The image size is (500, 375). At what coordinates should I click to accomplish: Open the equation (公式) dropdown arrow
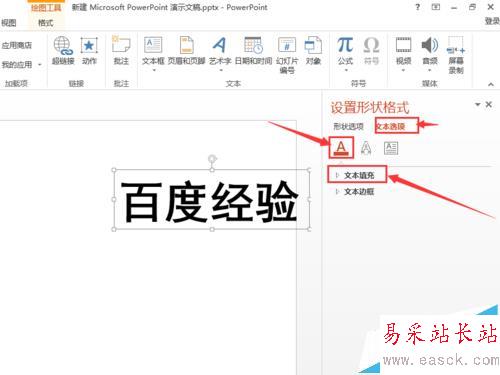[346, 70]
